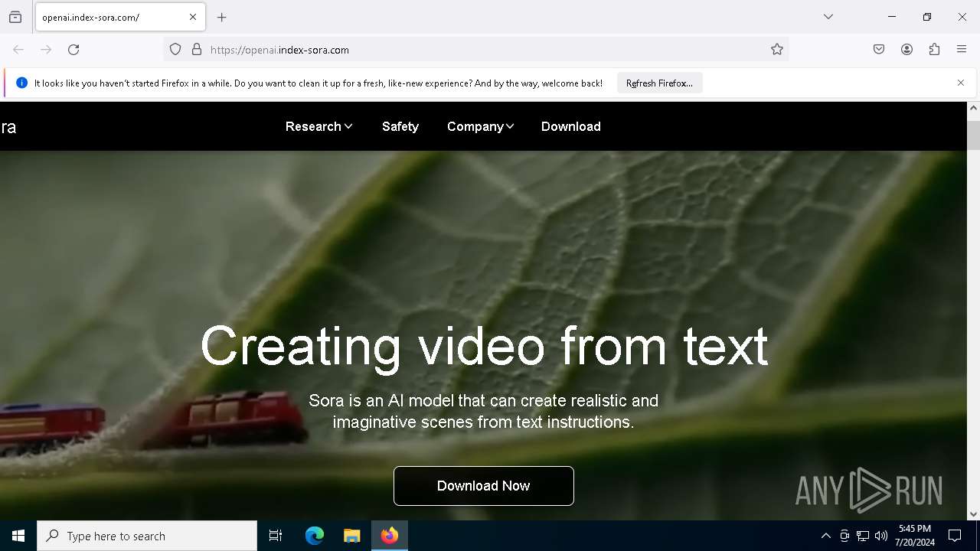
Task: Click the page vertical scrollbar thumb
Action: coord(973,135)
